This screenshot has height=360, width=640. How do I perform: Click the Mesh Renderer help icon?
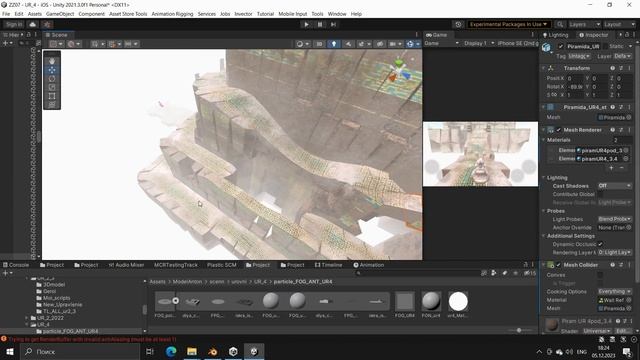point(613,130)
